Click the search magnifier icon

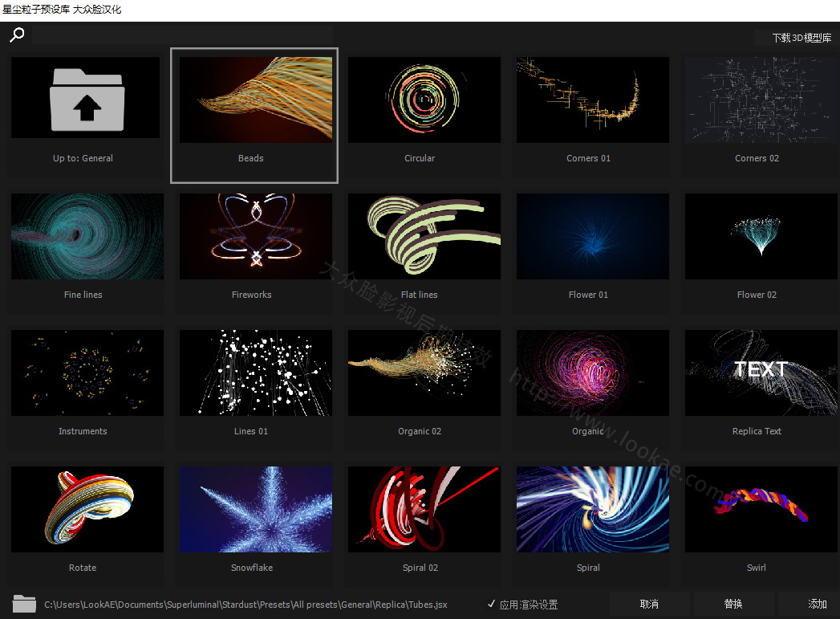tap(17, 35)
